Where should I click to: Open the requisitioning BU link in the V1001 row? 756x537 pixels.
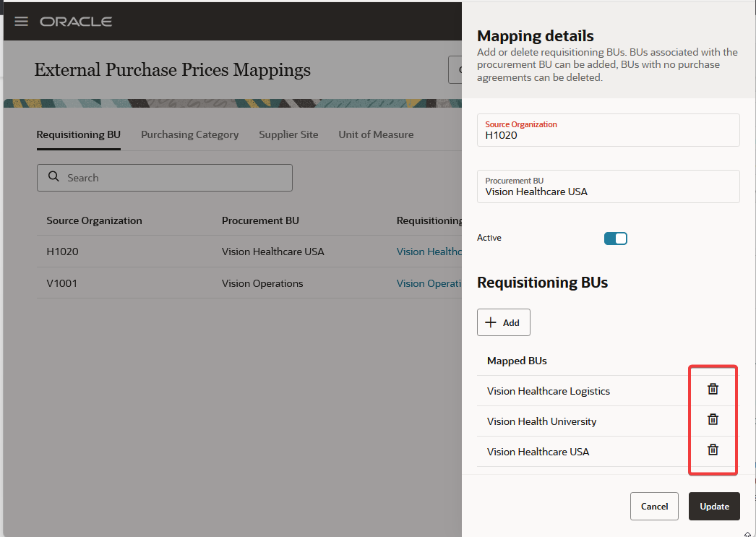[x=429, y=283]
